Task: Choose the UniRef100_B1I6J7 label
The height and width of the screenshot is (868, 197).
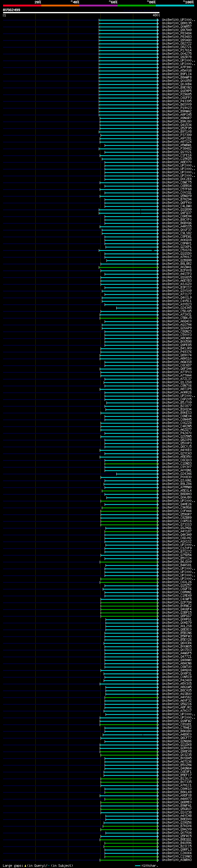Action: 177,779
